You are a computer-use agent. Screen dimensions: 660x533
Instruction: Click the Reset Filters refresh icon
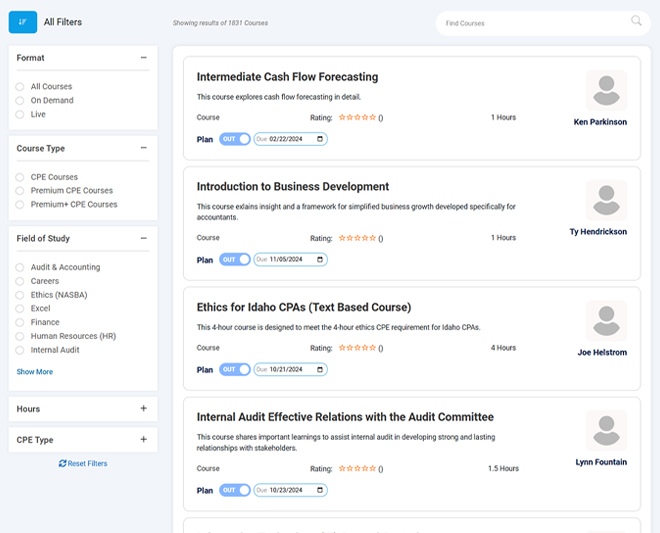pos(62,463)
